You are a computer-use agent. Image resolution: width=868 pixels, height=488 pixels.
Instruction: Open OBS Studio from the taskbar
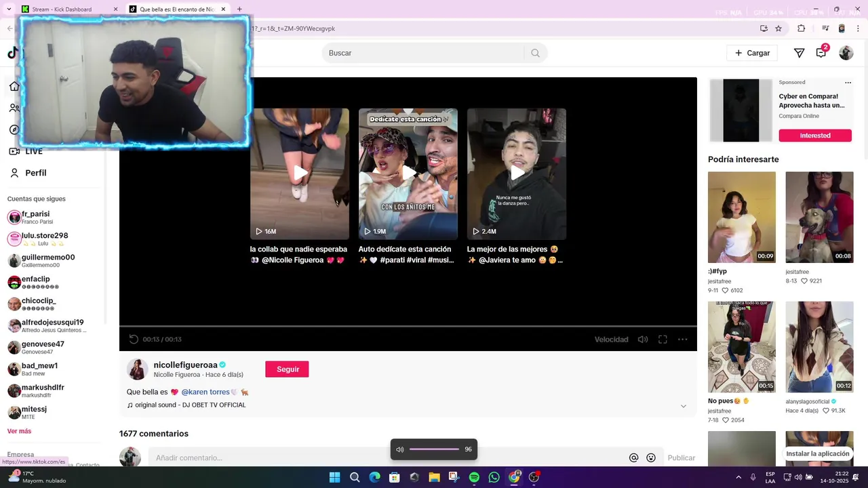(534, 477)
